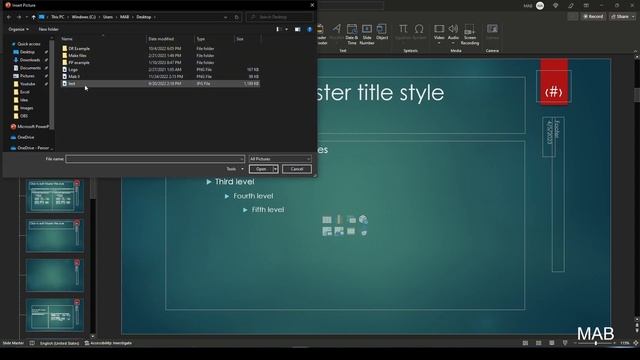Open the Tools dropdown in dialog
Image resolution: width=640 pixels, height=360 pixels.
point(235,169)
